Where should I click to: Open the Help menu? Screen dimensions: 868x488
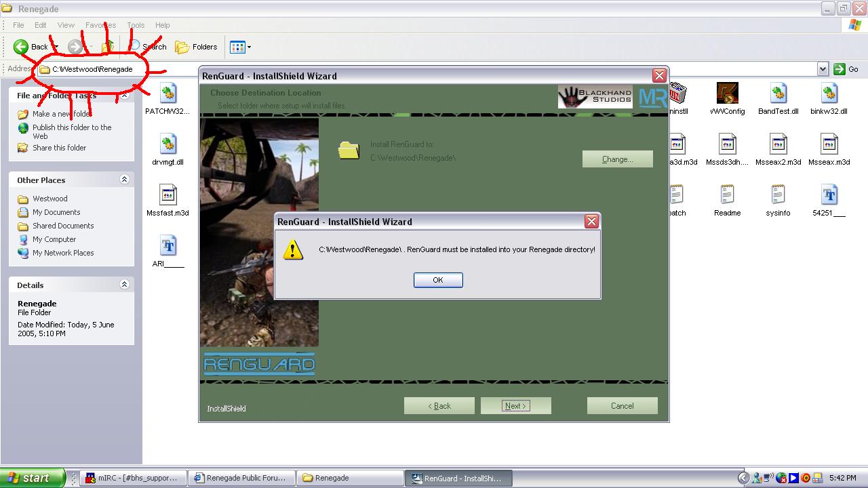163,25
